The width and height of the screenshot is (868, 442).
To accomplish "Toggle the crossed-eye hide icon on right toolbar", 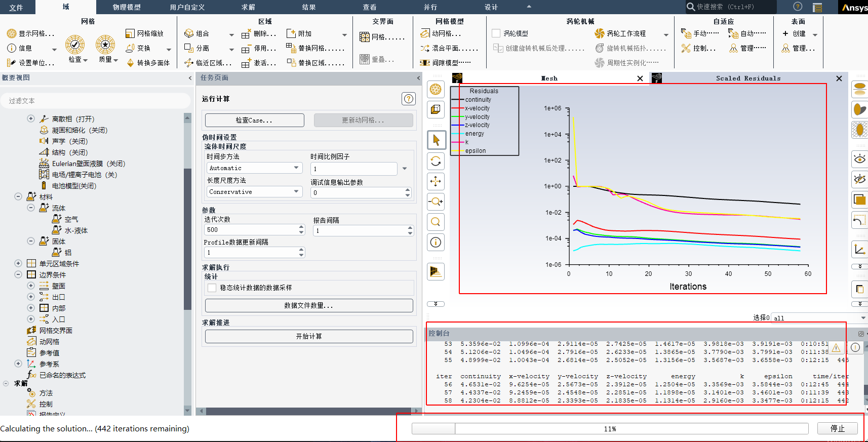I will coord(859,179).
